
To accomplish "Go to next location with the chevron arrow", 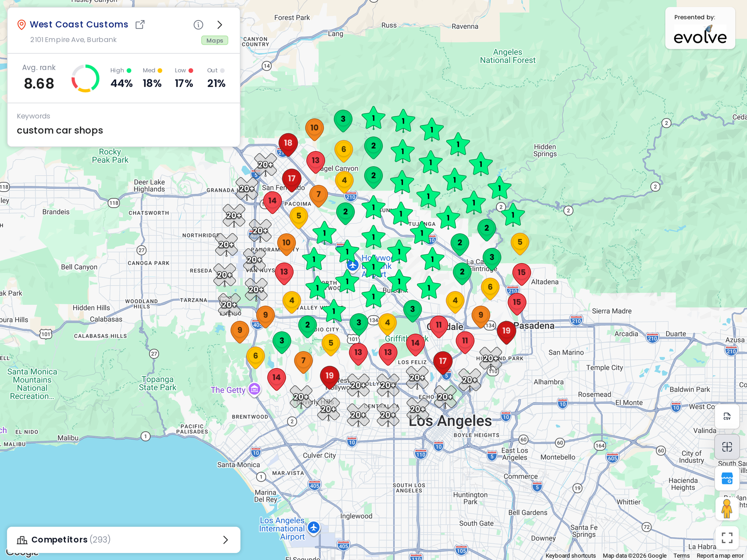I will click(x=220, y=25).
